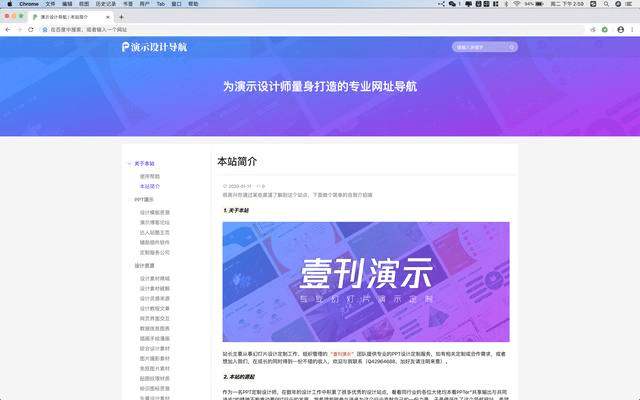Click the 本站简介 article title
This screenshot has width=640, height=400.
237,162
